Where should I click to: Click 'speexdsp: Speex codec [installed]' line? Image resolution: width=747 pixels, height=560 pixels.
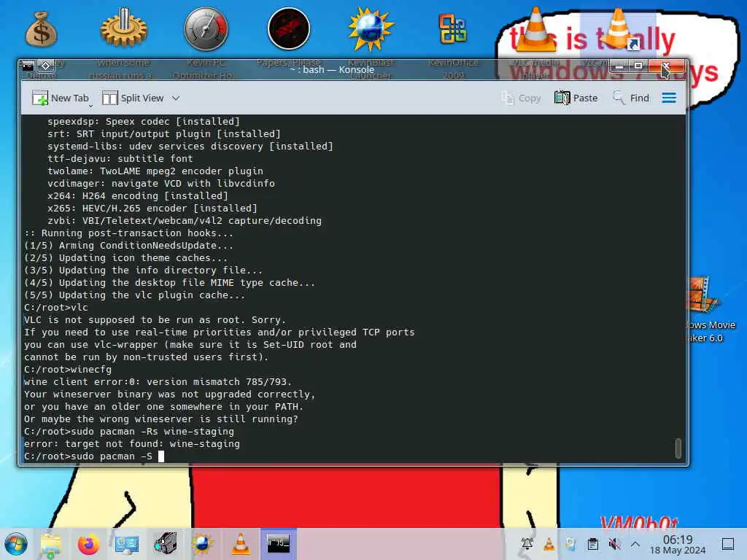click(x=144, y=122)
